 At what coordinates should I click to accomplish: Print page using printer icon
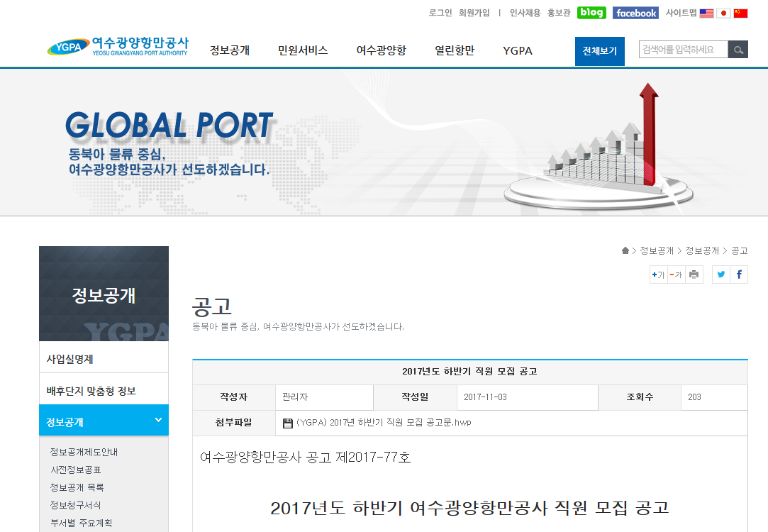[694, 275]
